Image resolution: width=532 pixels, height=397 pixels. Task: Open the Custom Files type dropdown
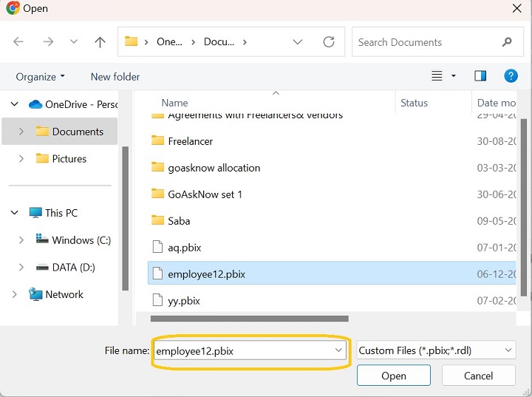click(435, 350)
